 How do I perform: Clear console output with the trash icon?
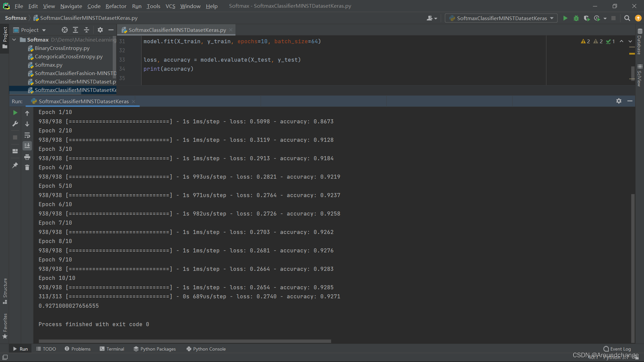[x=27, y=168]
